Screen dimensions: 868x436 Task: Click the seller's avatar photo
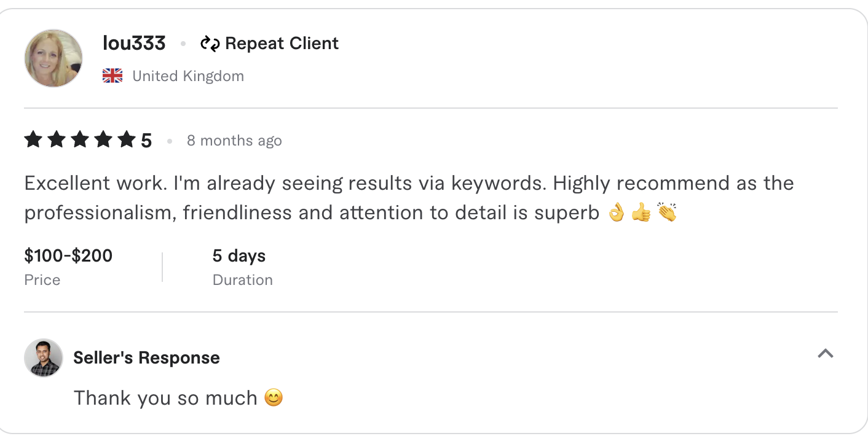point(43,357)
